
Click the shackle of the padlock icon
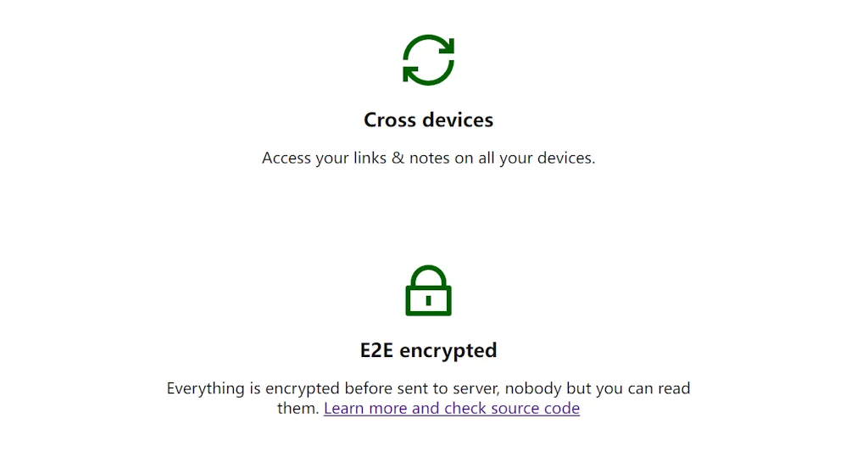coord(428,274)
